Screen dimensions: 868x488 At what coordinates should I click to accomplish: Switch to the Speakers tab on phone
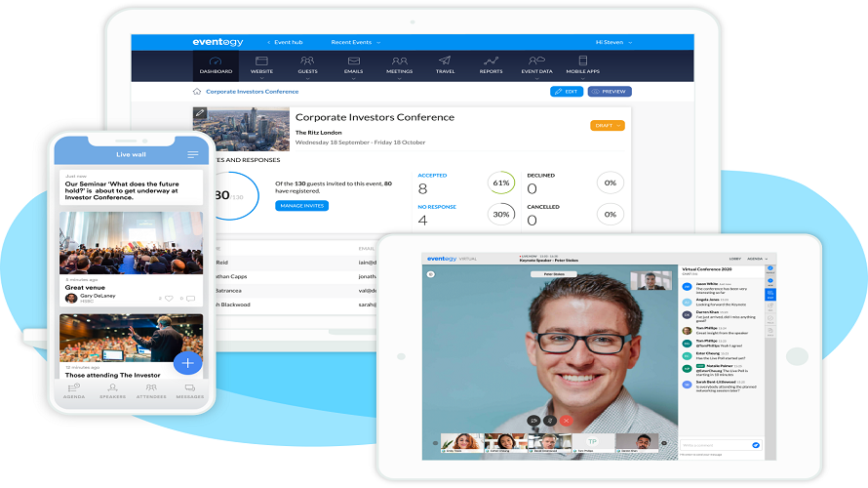pos(112,391)
